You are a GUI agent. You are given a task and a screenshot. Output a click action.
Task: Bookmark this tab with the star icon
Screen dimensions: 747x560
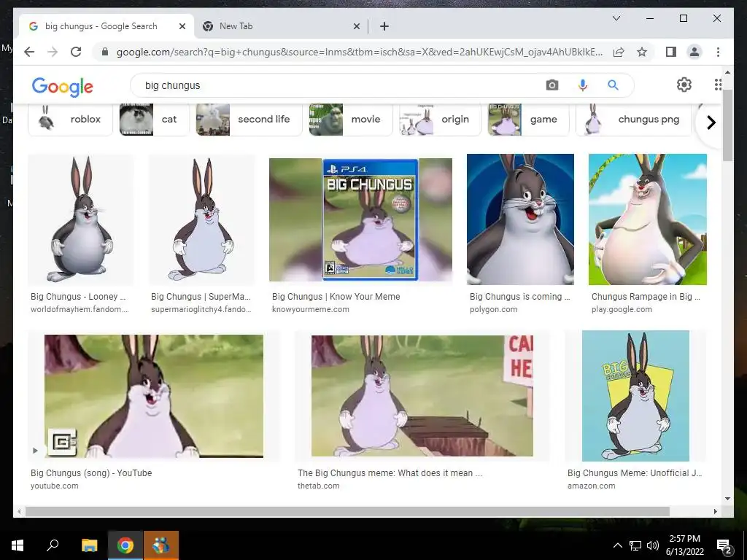point(642,52)
